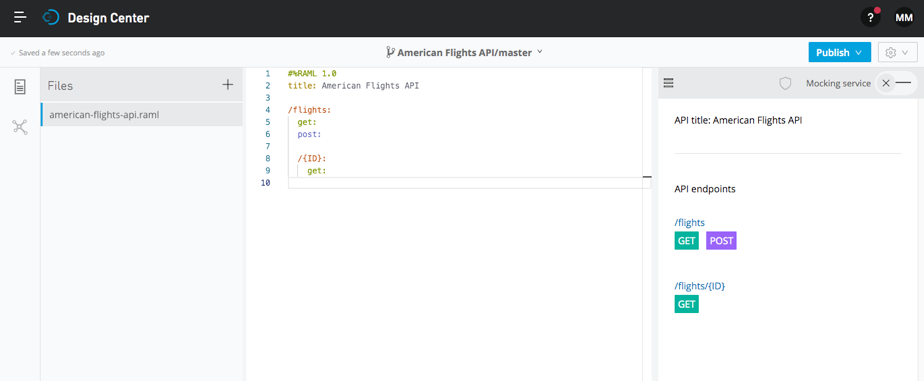Select american-flights-api.raml file
The width and height of the screenshot is (924, 381).
tap(142, 115)
